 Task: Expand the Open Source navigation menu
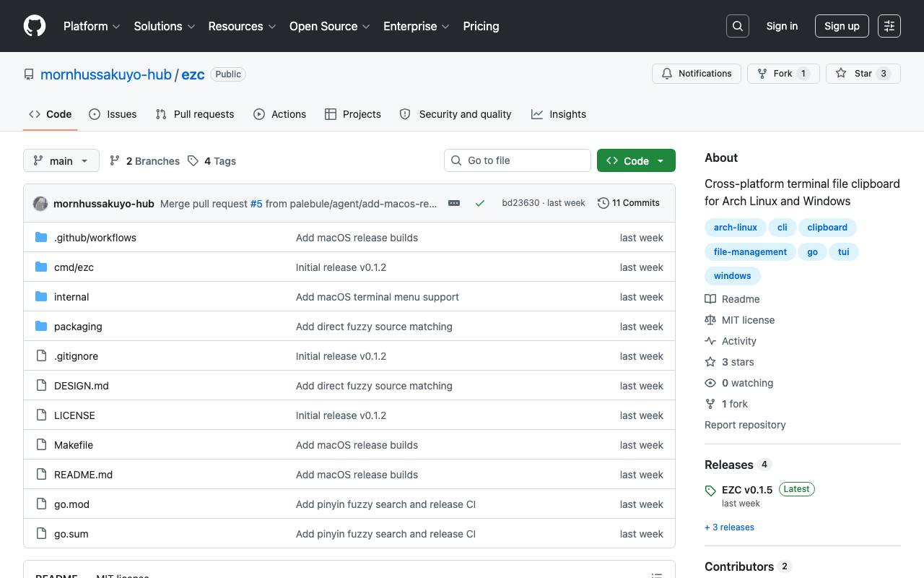(330, 26)
